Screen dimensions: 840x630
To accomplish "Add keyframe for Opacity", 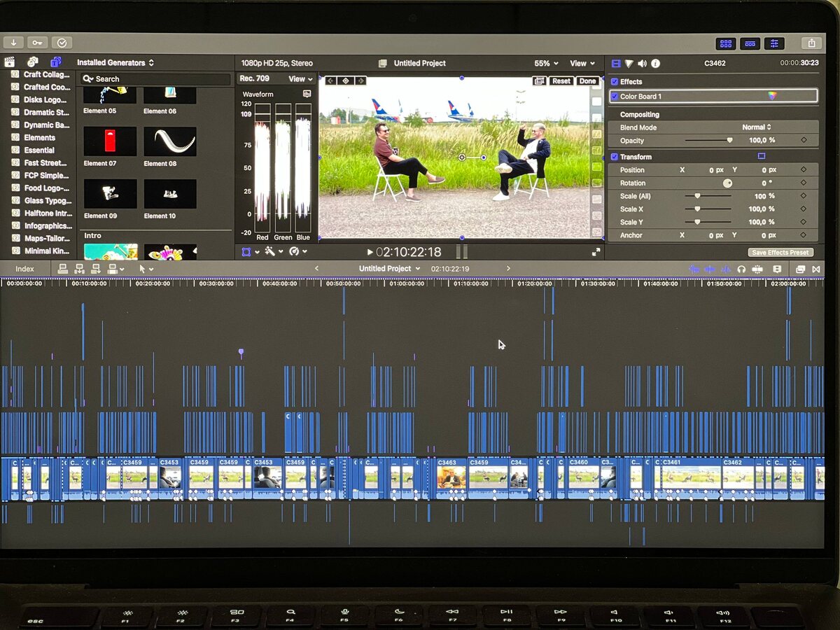I will point(804,140).
